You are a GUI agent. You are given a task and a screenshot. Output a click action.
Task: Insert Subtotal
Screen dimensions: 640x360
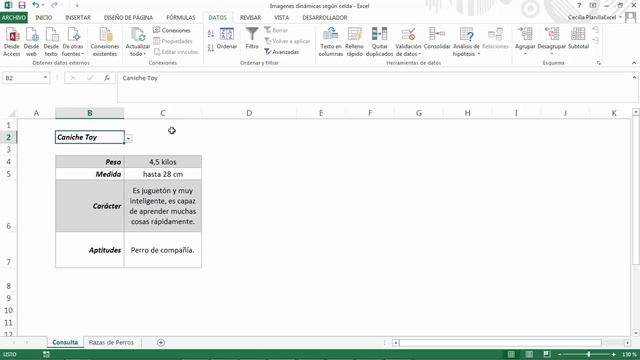click(578, 39)
